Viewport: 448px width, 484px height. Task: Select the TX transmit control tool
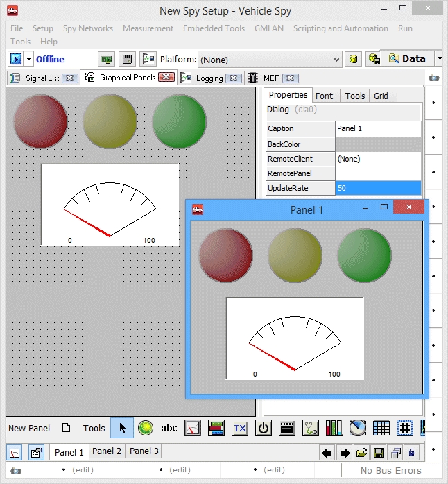pyautogui.click(x=240, y=428)
